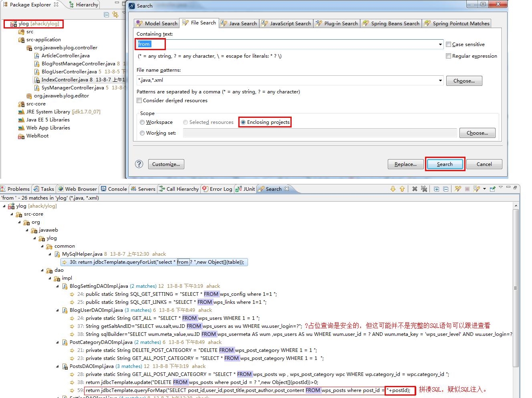Collapse all icon in Package Explorer
This screenshot has height=398, width=532.
pos(106,14)
